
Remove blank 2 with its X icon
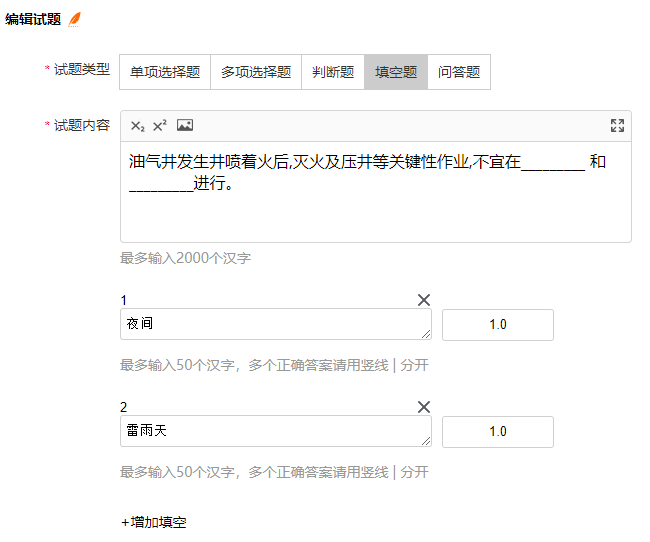pyautogui.click(x=424, y=407)
